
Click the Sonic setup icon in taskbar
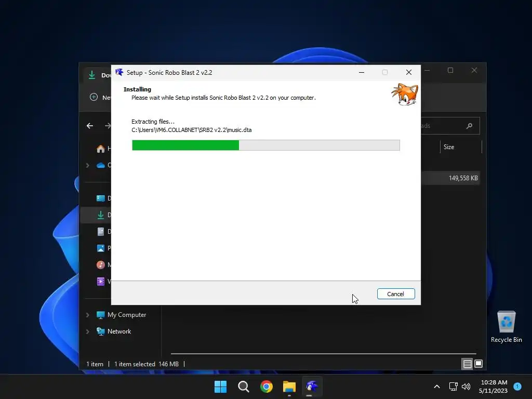pyautogui.click(x=312, y=387)
